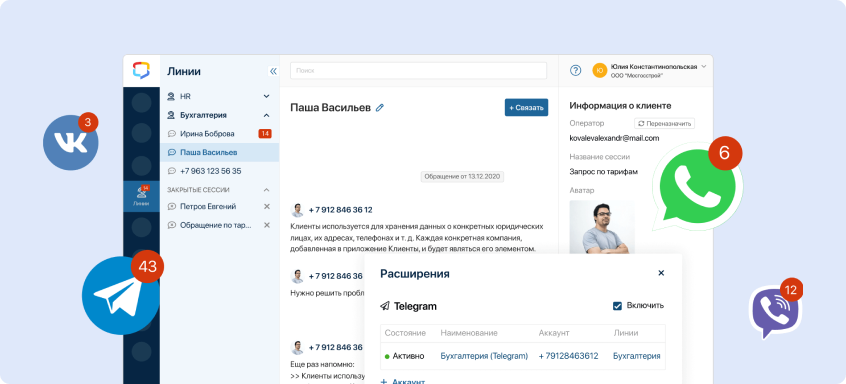
Task: Click the Обращение от 13.12.2020 date label
Action: pos(462,176)
